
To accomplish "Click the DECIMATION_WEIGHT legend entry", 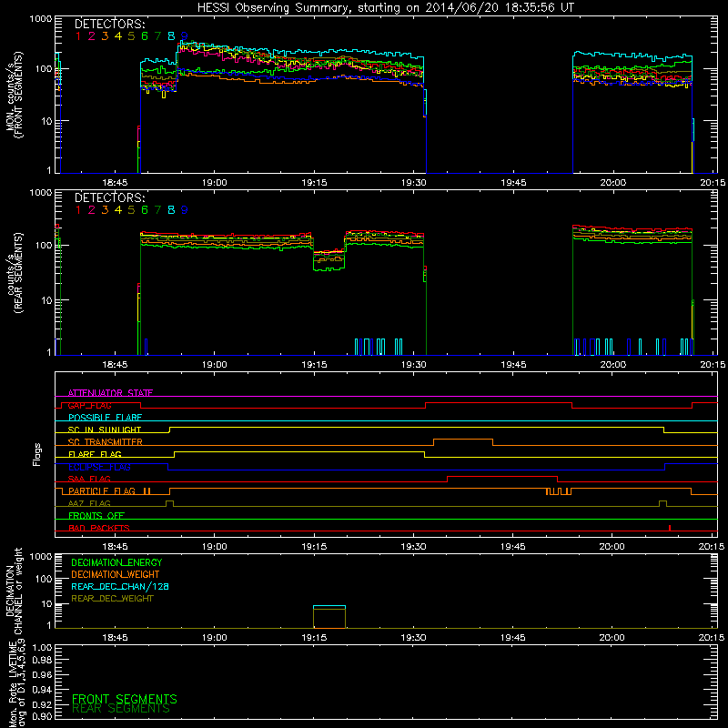I will (116, 574).
